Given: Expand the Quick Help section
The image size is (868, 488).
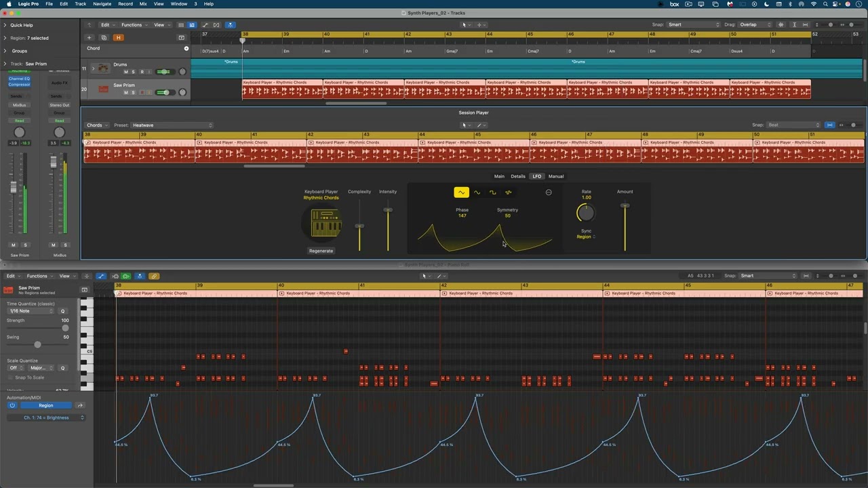Looking at the screenshot, I should (5, 25).
